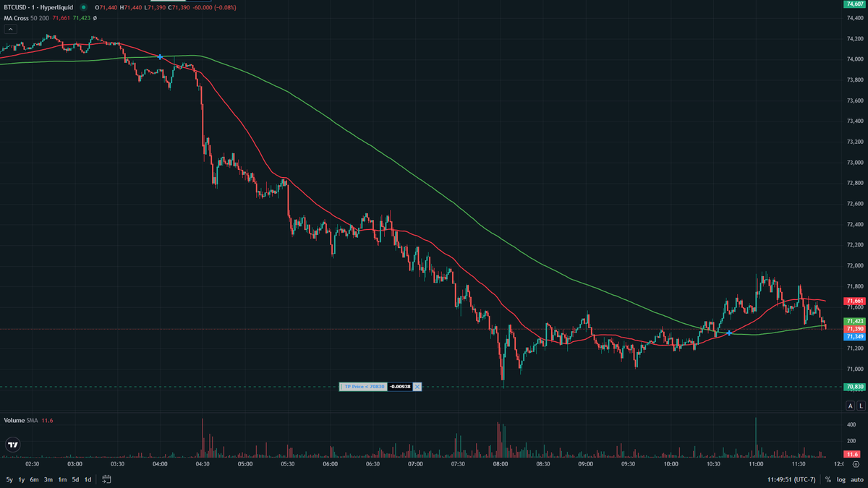This screenshot has height=488, width=868.
Task: Click the TradingView logo on the chart
Action: tap(13, 445)
